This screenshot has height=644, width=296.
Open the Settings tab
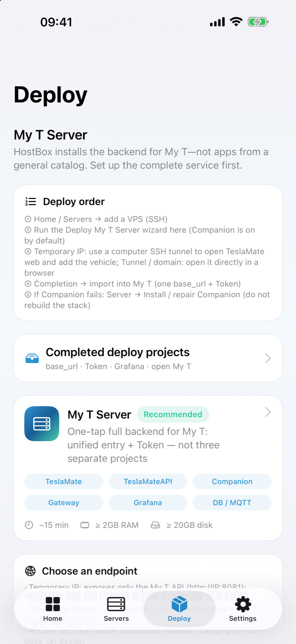click(x=243, y=609)
